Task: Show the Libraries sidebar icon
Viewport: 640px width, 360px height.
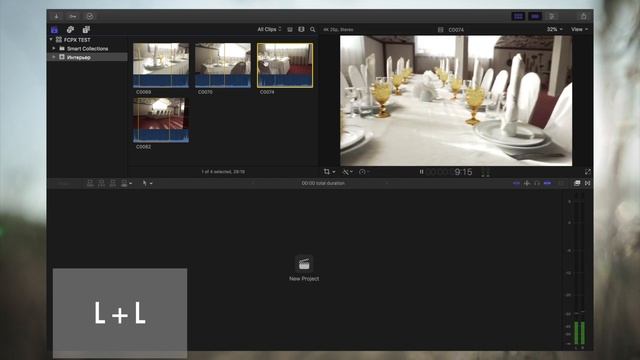Action: tap(54, 29)
